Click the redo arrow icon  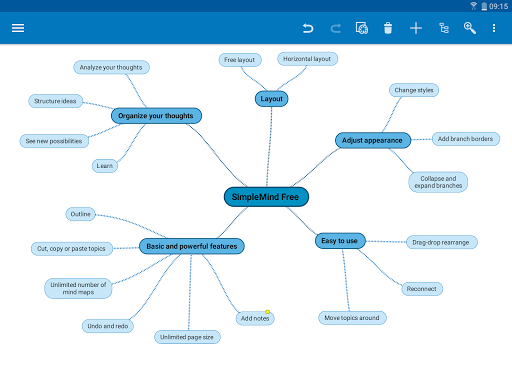pos(335,28)
